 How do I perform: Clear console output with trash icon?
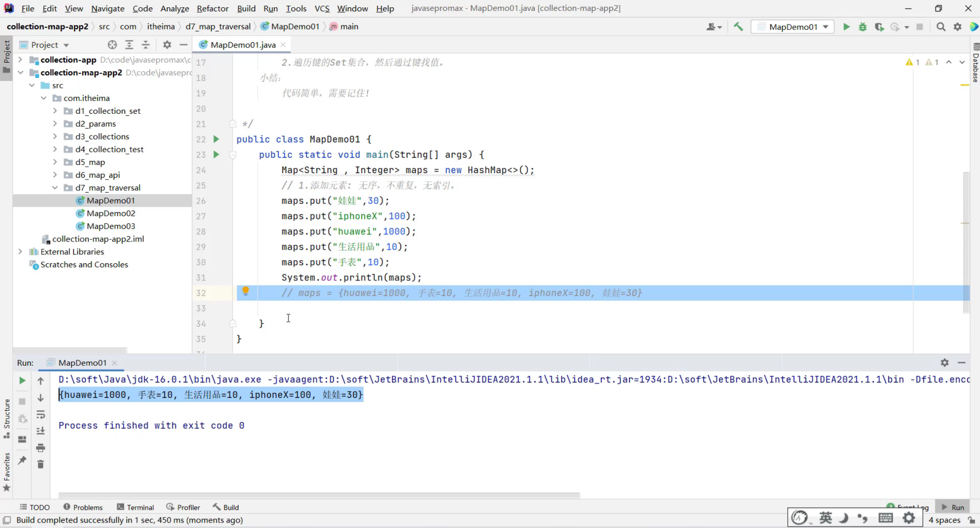coord(40,464)
